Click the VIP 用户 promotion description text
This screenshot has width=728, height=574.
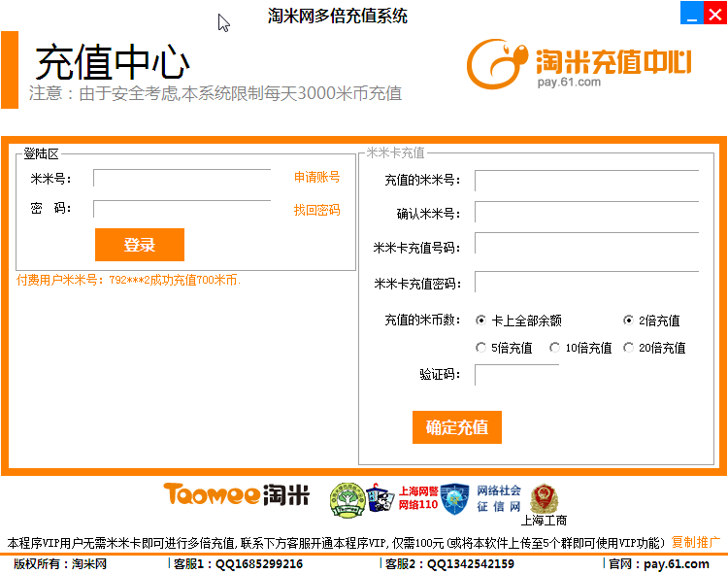tap(336, 542)
